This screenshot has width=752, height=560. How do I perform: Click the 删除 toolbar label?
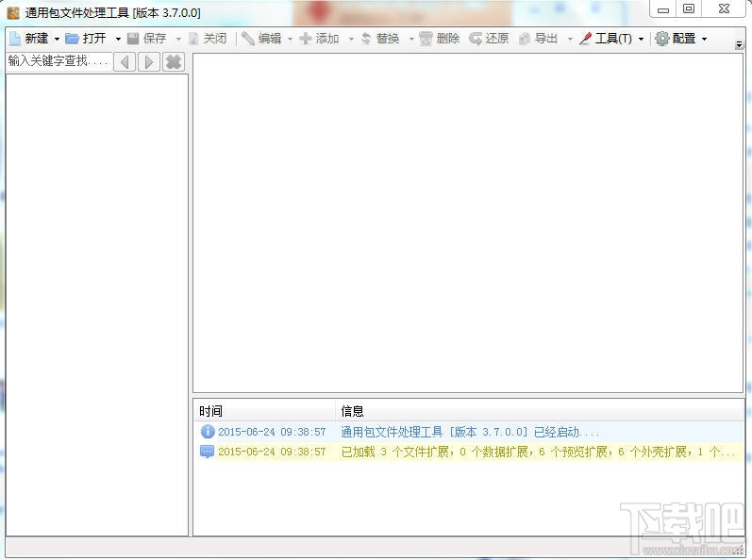point(448,39)
